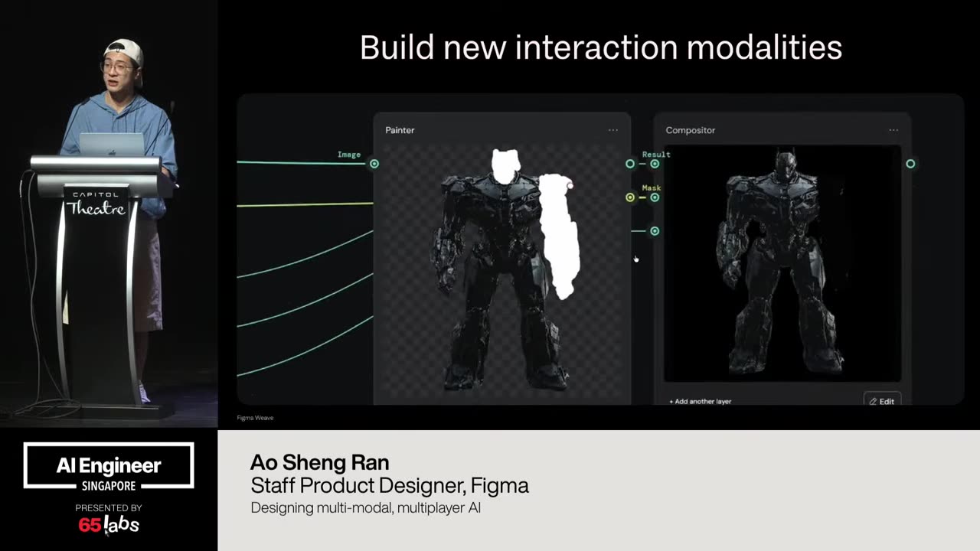Click the Compositor's robot preview image
Screen dimensions: 980x551
coord(781,262)
